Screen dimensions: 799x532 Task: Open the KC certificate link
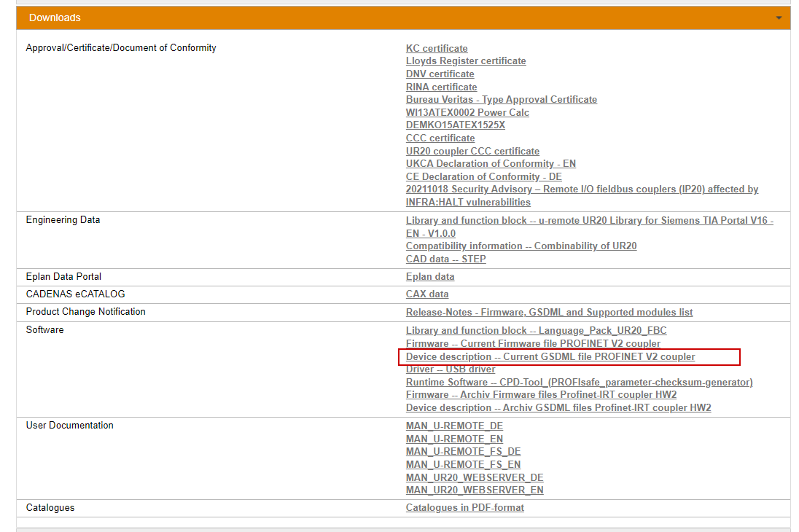pyautogui.click(x=437, y=48)
